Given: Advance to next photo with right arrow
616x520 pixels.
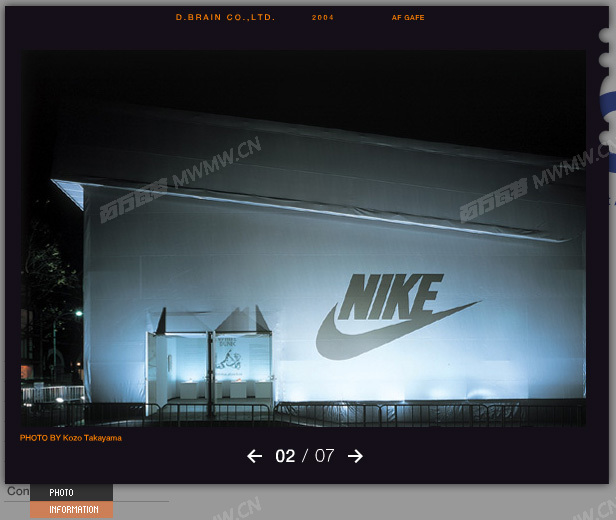Looking at the screenshot, I should pyautogui.click(x=355, y=456).
